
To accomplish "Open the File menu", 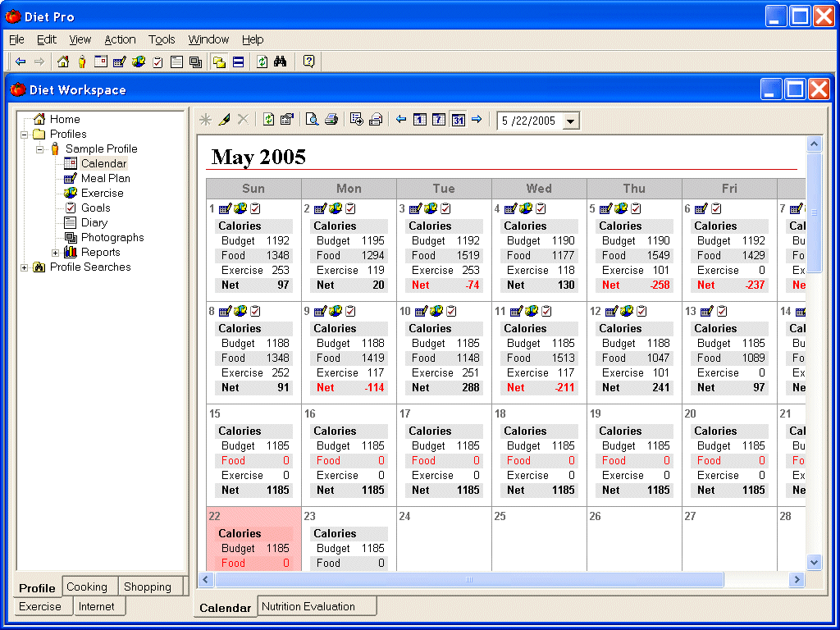I will tap(16, 39).
